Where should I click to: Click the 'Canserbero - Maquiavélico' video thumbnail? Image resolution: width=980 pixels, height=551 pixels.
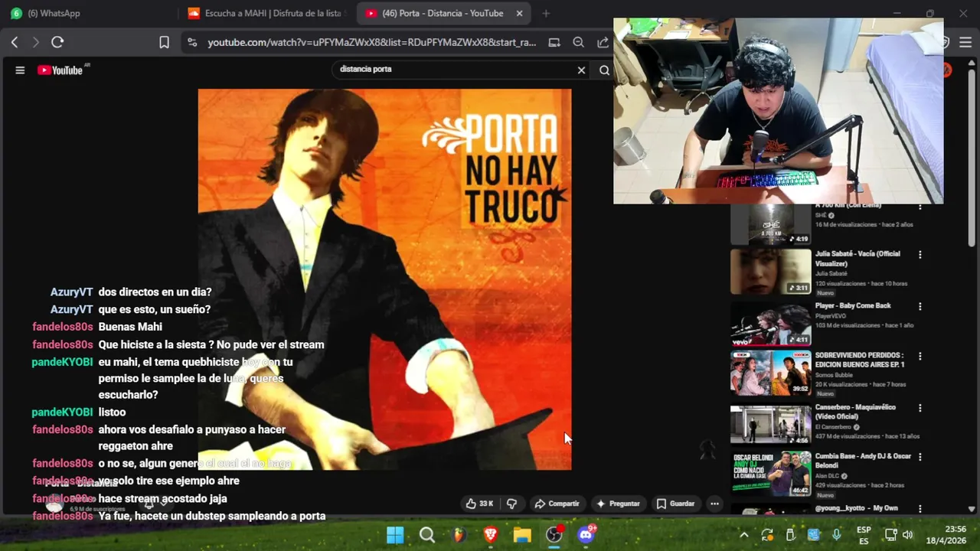point(770,425)
